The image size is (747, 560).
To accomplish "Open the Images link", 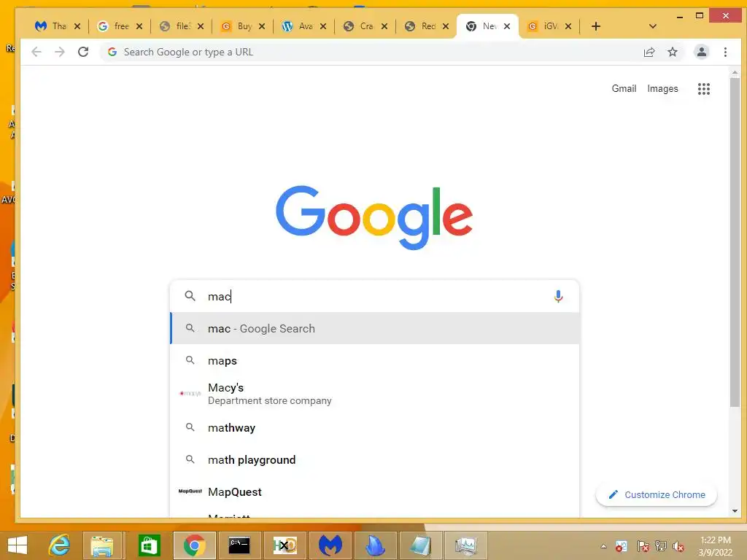I will (x=662, y=88).
